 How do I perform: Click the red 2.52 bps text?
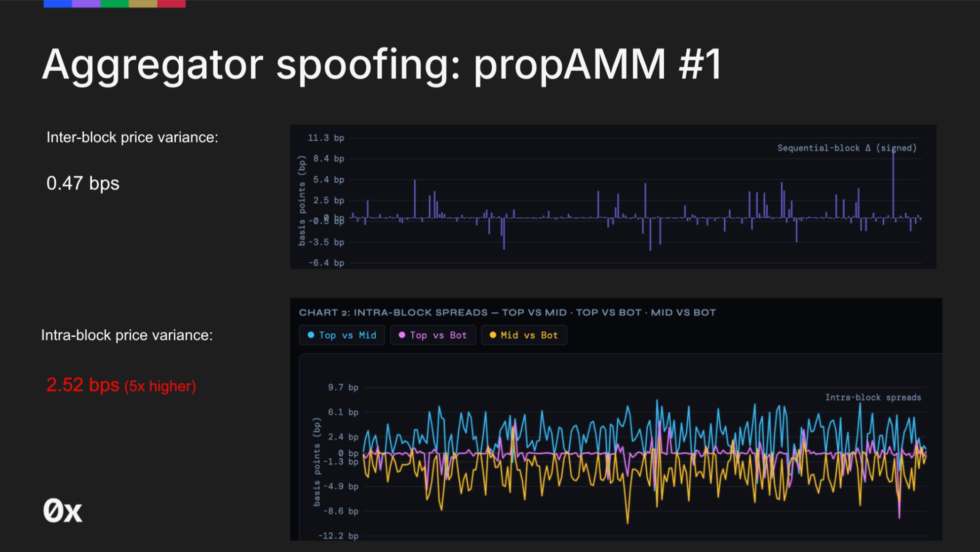83,385
